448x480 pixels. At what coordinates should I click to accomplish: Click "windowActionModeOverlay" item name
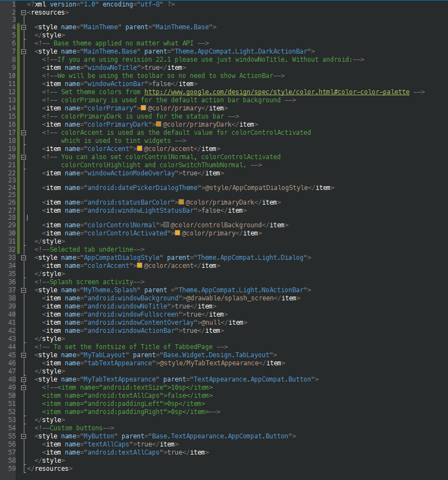[131, 173]
